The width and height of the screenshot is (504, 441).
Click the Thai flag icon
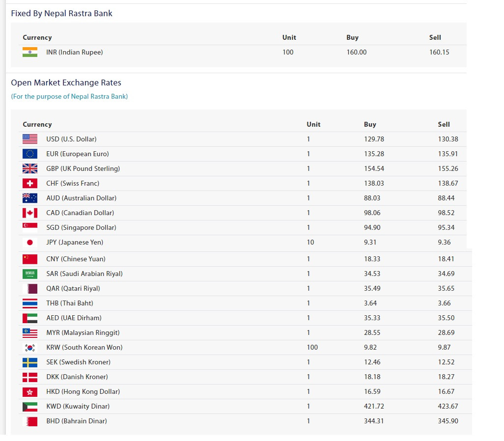30,303
